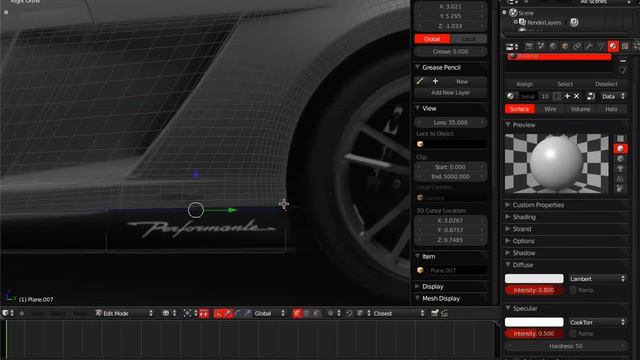Screen dimensions: 640x360
Task: Open the Constraints properties tab icon
Action: (577, 46)
